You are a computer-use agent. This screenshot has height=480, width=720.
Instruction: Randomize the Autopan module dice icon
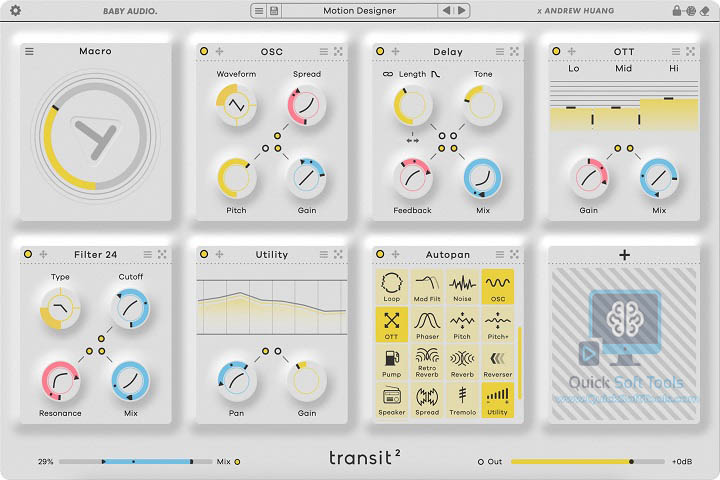point(514,254)
